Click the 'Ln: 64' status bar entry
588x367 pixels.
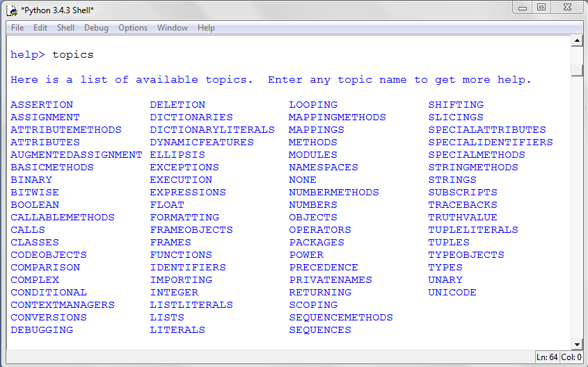(x=547, y=357)
